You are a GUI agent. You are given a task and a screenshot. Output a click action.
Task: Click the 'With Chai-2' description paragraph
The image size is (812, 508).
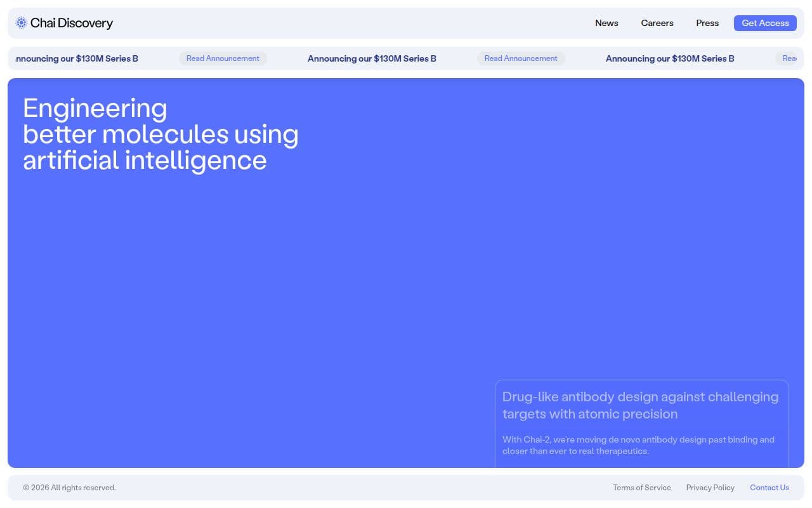pyautogui.click(x=638, y=445)
